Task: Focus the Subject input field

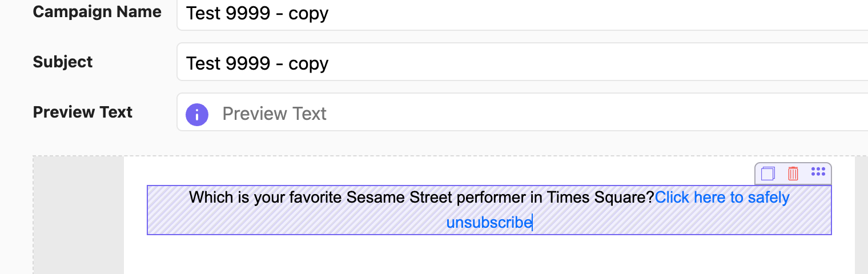Action: [522, 62]
